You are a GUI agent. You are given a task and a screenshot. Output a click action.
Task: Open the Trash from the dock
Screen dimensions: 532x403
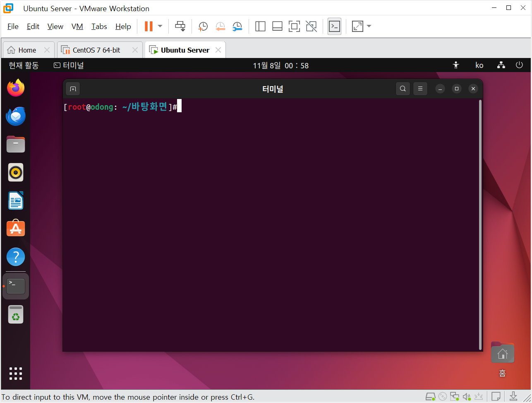point(16,314)
